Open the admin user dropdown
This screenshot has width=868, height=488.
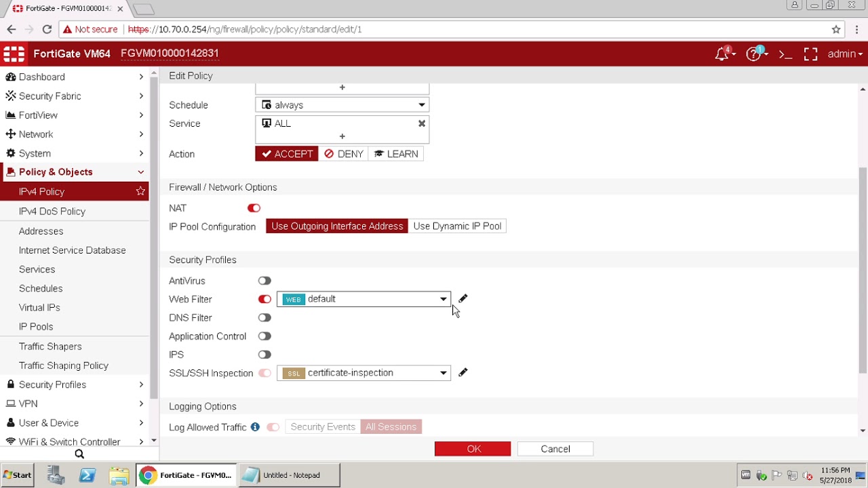pos(845,54)
